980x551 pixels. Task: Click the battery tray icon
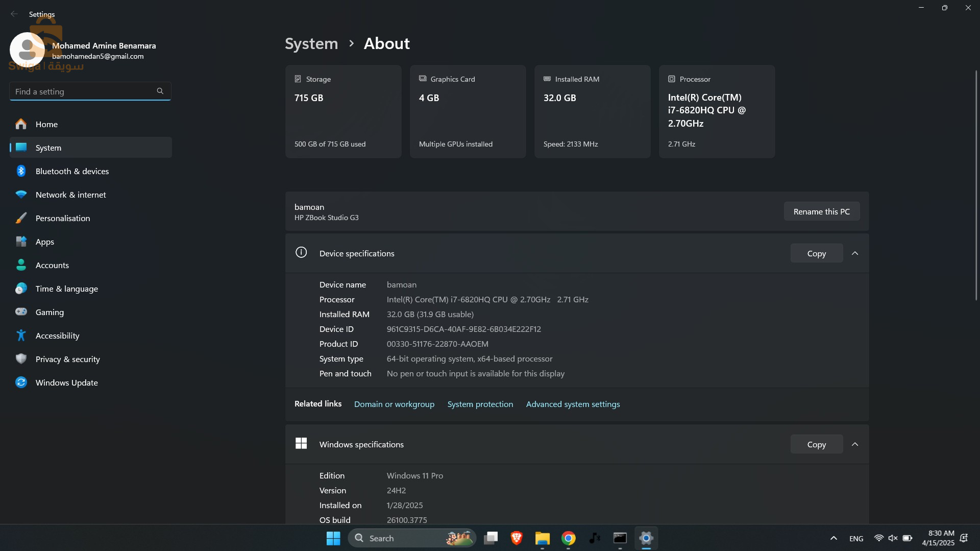pos(908,538)
